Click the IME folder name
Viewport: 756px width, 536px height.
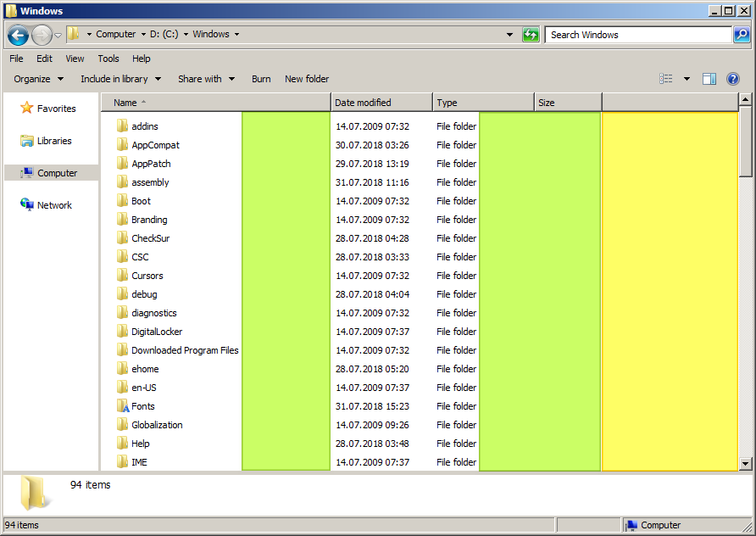tap(139, 462)
